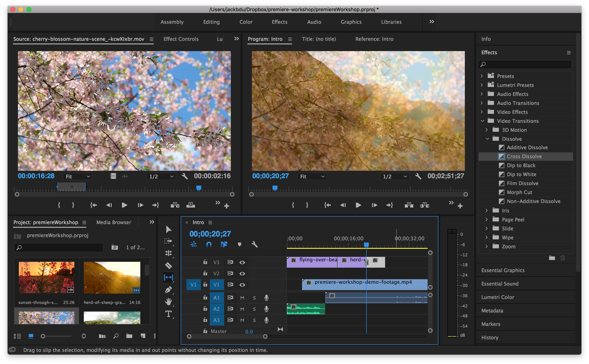Open Program monitor Fit zoom dropdown
Screen dimensions: 589x364
coord(312,176)
